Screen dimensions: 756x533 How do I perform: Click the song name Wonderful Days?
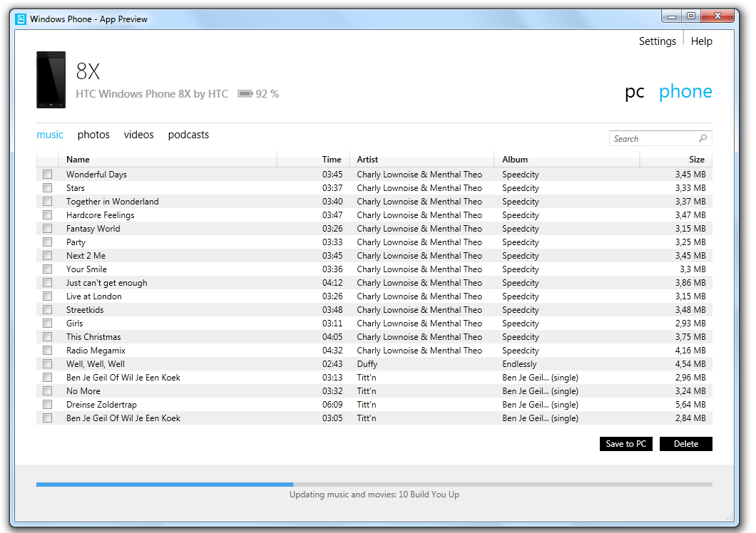click(96, 175)
